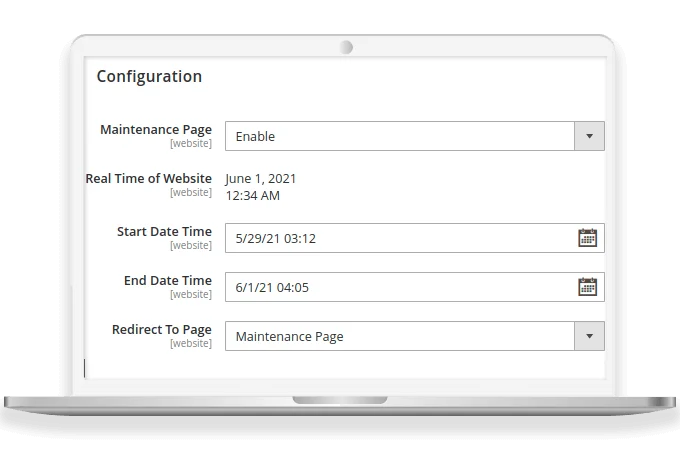This screenshot has height=450, width=680.
Task: Select the Redirect To Page combo box
Action: [x=415, y=336]
